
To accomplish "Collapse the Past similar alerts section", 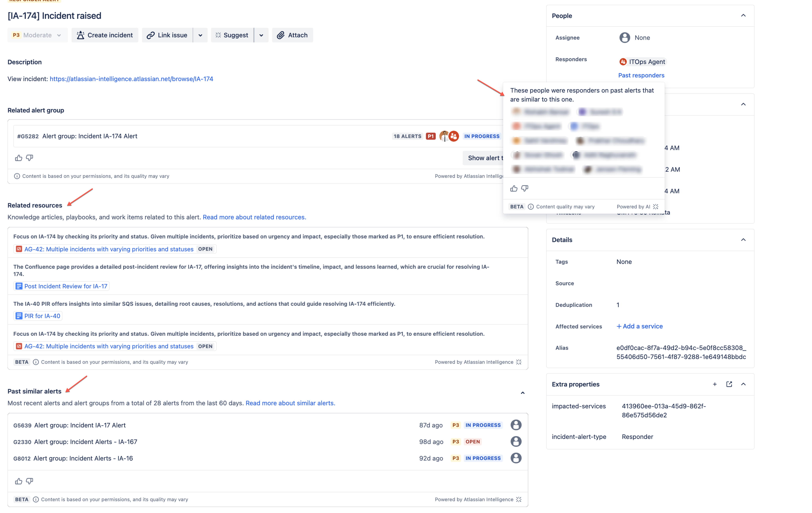I will pyautogui.click(x=523, y=393).
